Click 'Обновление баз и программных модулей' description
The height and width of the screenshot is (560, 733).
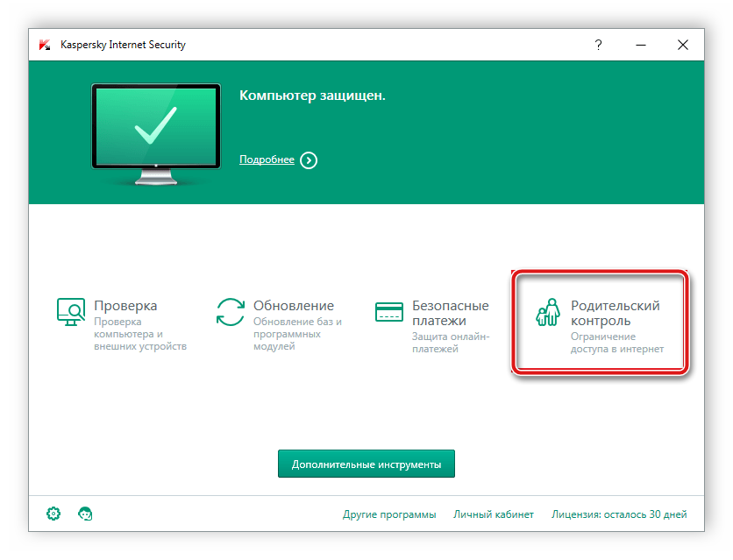[x=297, y=334]
